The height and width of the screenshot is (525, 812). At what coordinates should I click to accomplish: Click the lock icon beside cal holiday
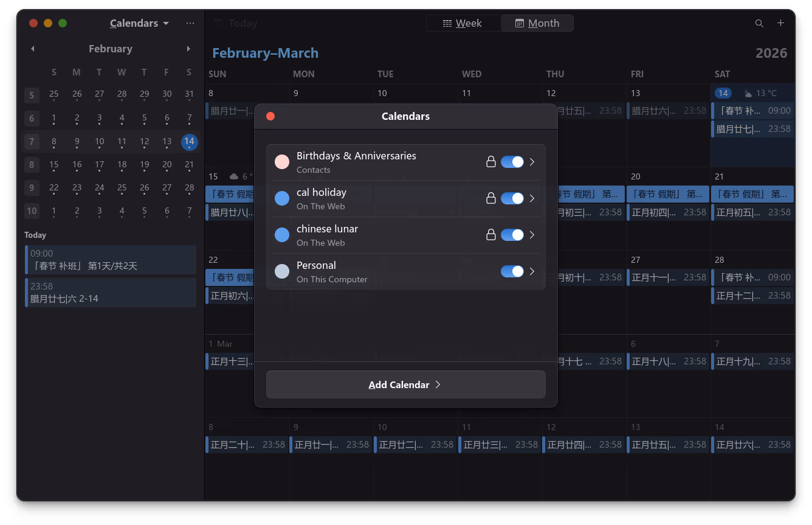pos(490,198)
